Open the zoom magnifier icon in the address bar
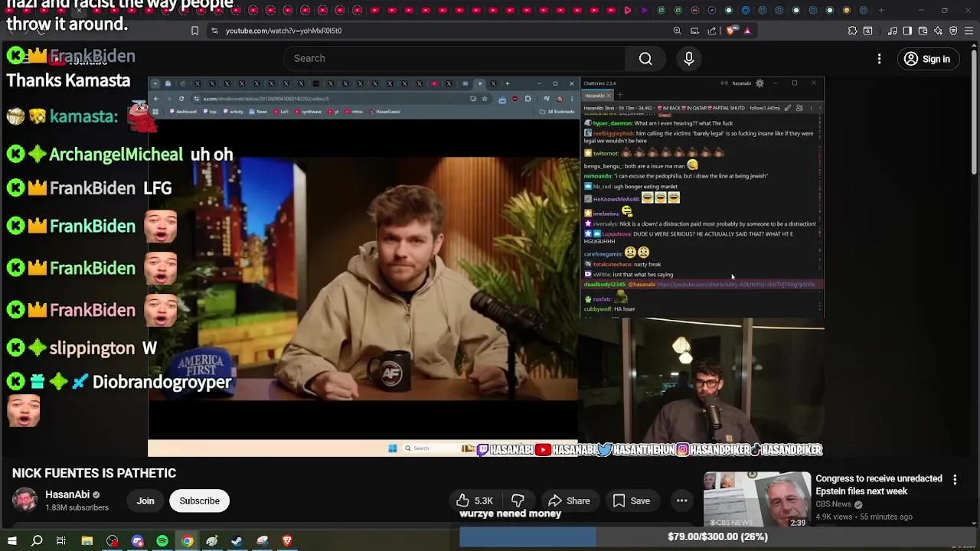980x551 pixels. click(677, 31)
